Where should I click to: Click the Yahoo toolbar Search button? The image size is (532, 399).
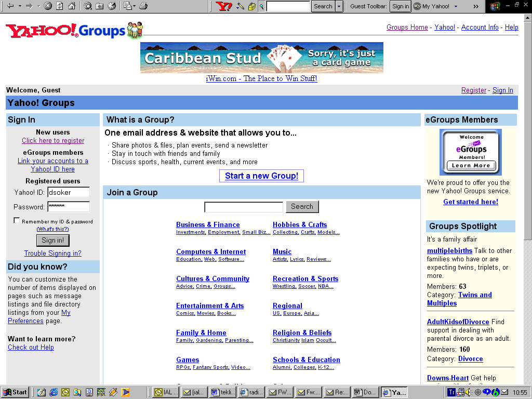323,6
